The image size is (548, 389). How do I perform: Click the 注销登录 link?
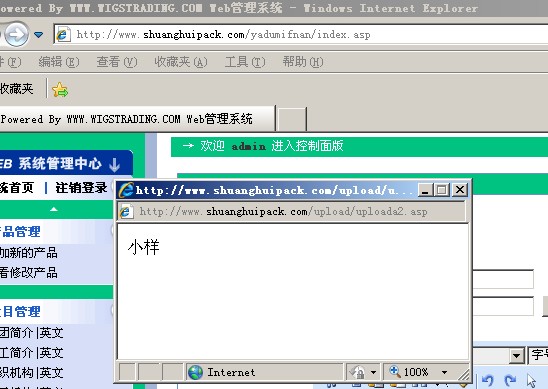click(x=81, y=188)
